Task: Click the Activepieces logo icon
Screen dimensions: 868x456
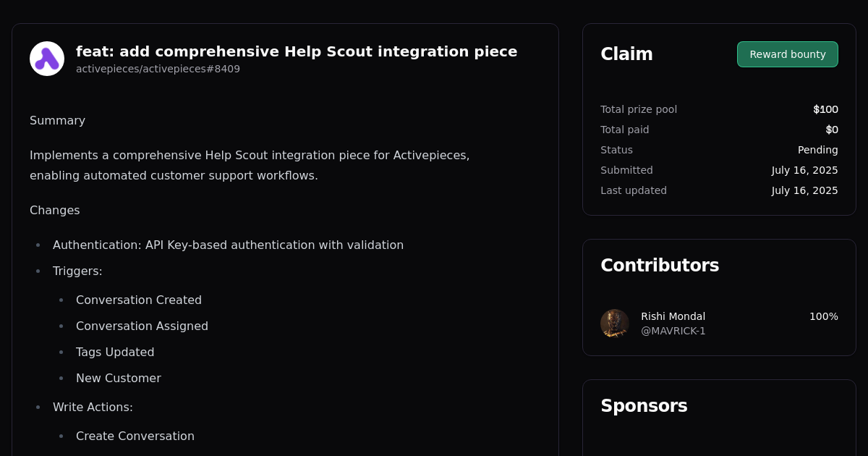Action: click(46, 58)
